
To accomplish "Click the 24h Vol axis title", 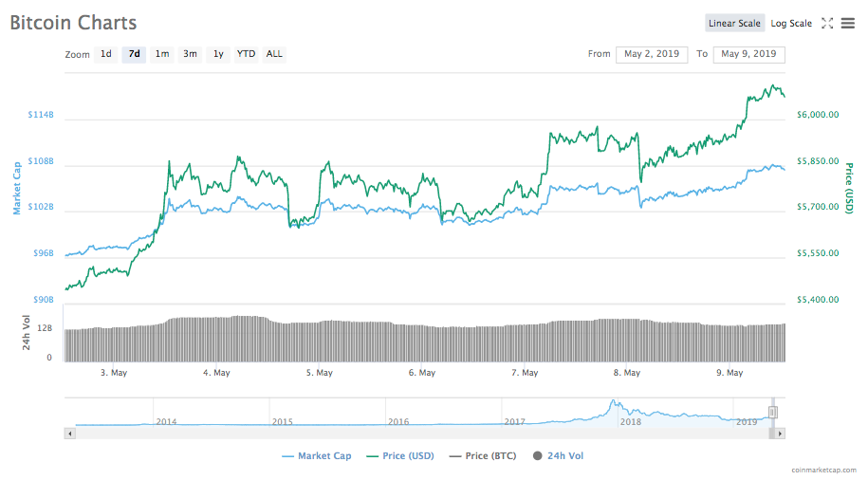I will pyautogui.click(x=26, y=332).
